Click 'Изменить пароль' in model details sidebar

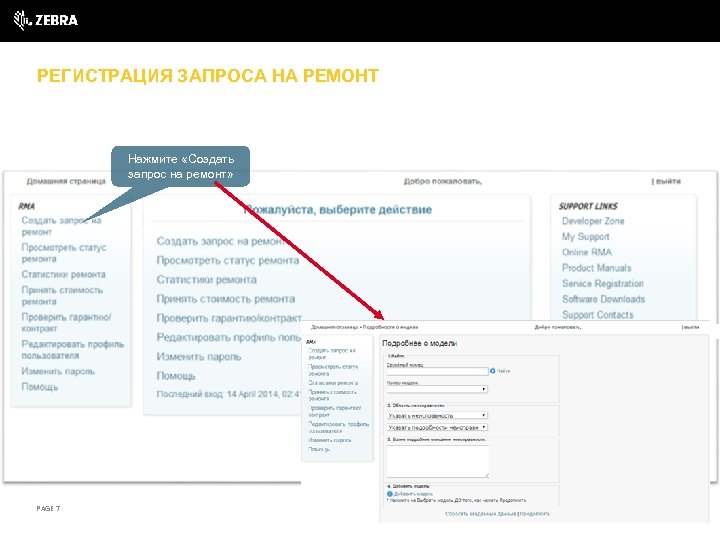point(329,440)
